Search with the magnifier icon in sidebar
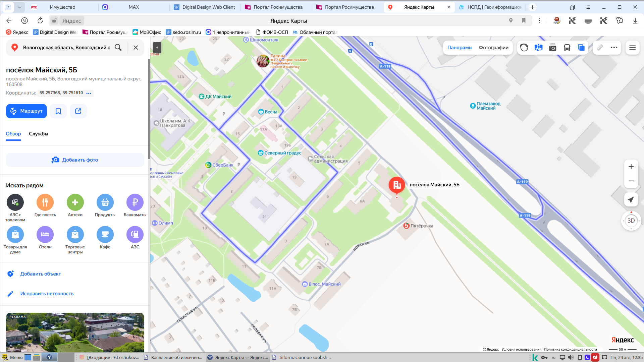 118,48
